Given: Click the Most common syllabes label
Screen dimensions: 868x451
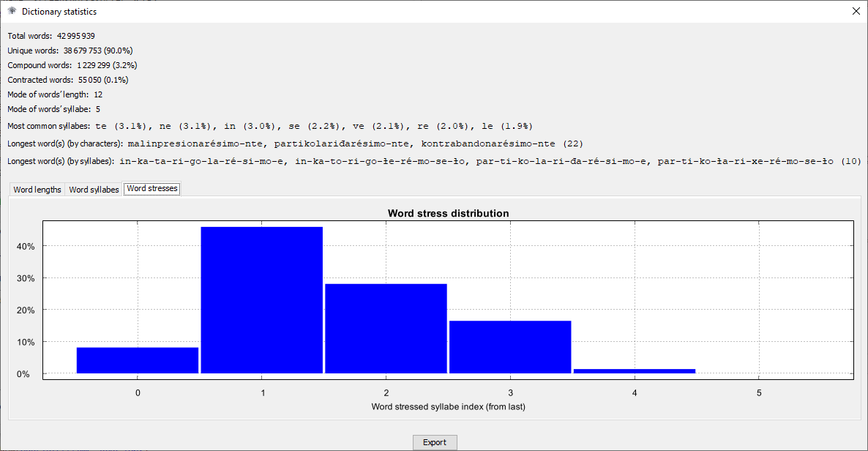Looking at the screenshot, I should pyautogui.click(x=49, y=127).
